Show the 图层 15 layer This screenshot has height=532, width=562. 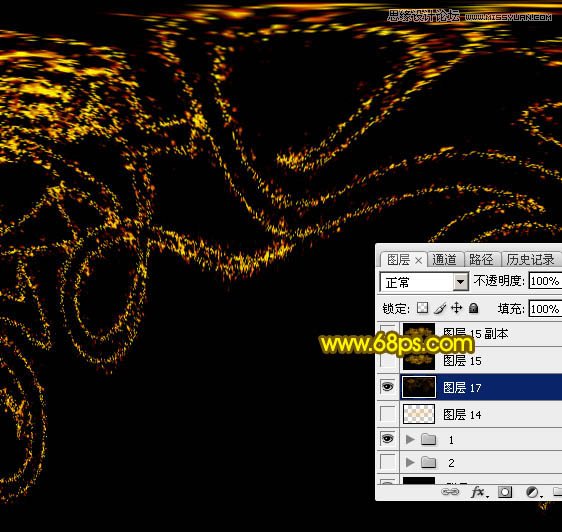click(x=387, y=360)
